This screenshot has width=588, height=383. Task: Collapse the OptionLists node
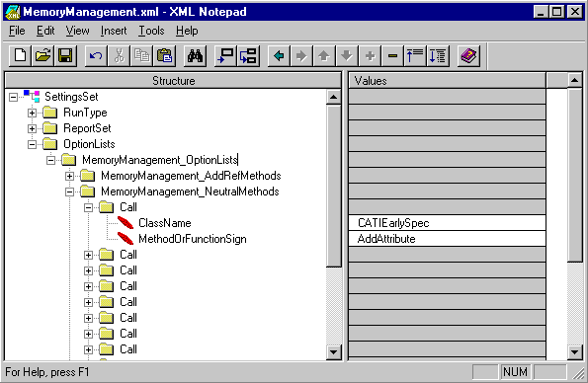click(x=32, y=144)
